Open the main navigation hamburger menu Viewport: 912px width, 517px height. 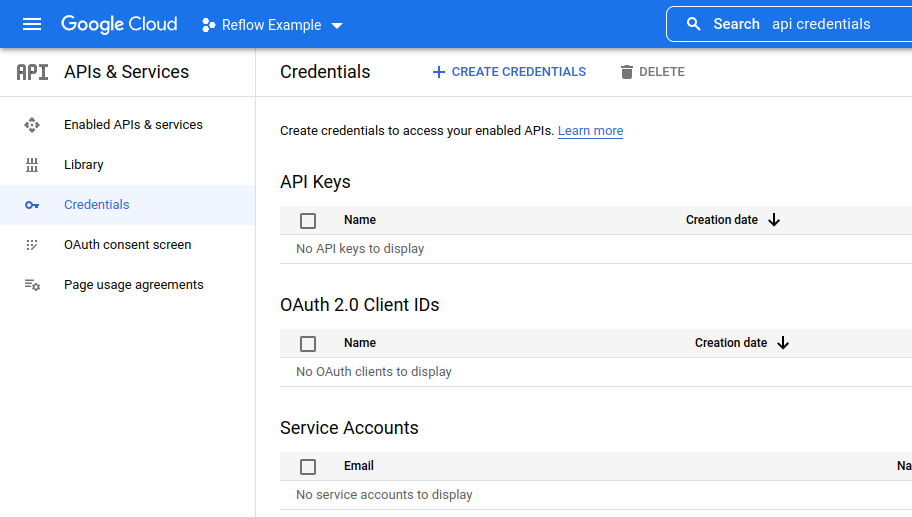[x=32, y=24]
